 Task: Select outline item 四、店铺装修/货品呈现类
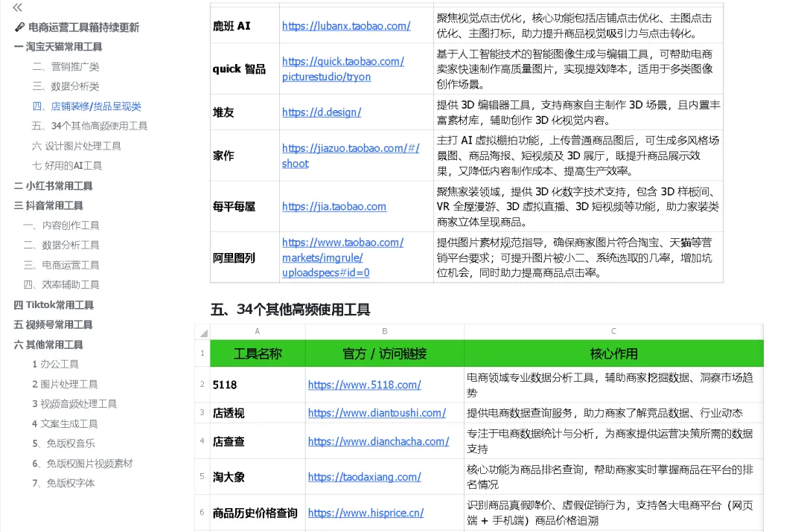pyautogui.click(x=86, y=106)
